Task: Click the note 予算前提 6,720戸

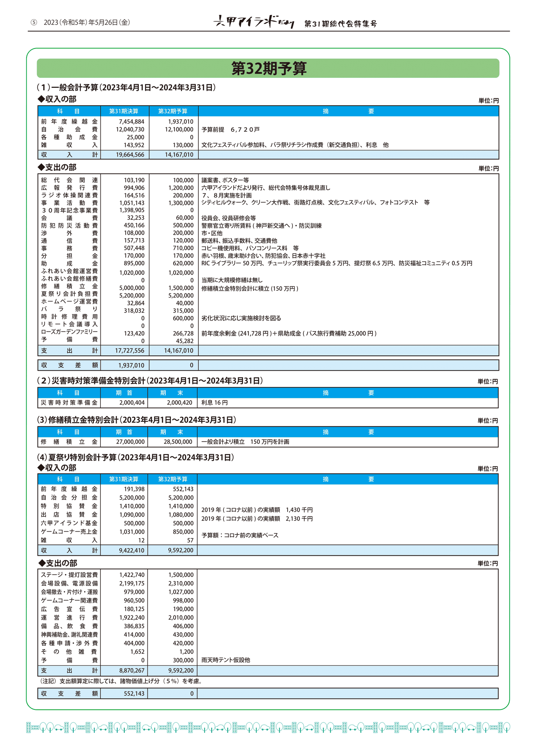Action: click(x=230, y=130)
